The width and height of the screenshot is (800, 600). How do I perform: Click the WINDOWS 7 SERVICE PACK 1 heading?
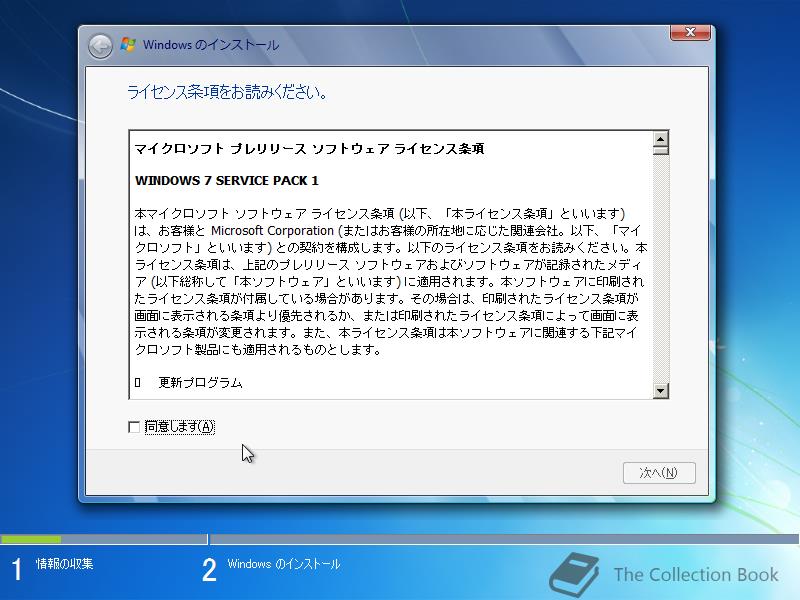[x=227, y=181]
